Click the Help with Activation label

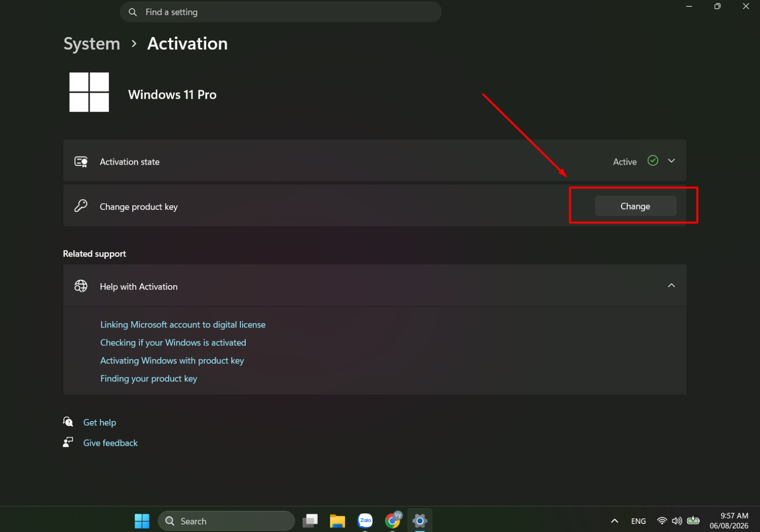[x=139, y=287]
